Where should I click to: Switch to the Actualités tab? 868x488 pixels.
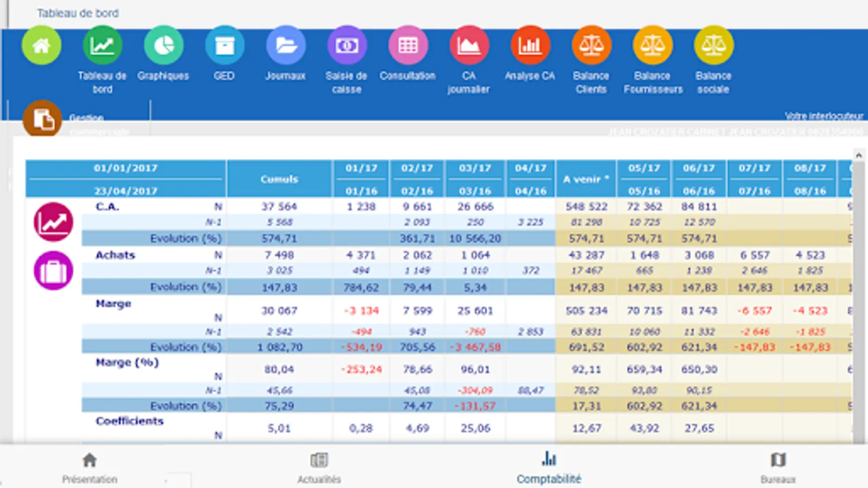tap(319, 468)
